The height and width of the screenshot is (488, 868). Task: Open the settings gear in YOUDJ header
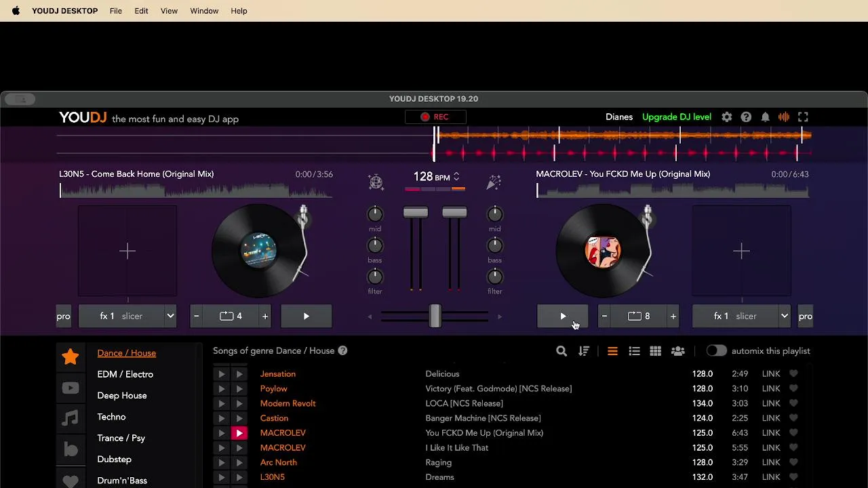click(726, 117)
